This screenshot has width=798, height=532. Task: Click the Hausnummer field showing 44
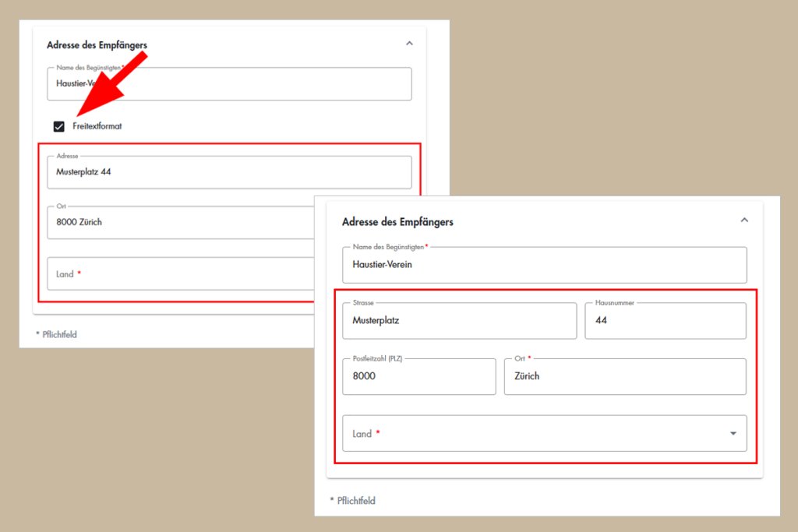(665, 321)
